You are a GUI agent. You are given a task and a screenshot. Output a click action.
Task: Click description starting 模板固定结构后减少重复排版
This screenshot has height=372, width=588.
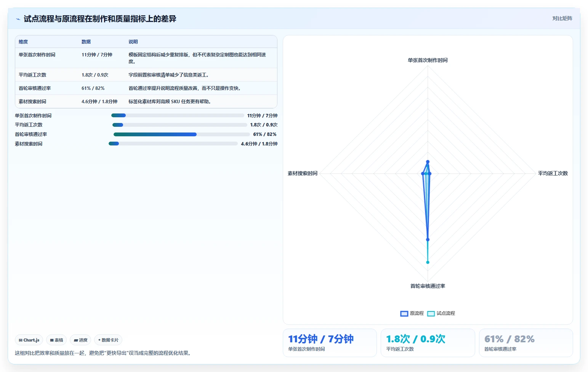197,58
